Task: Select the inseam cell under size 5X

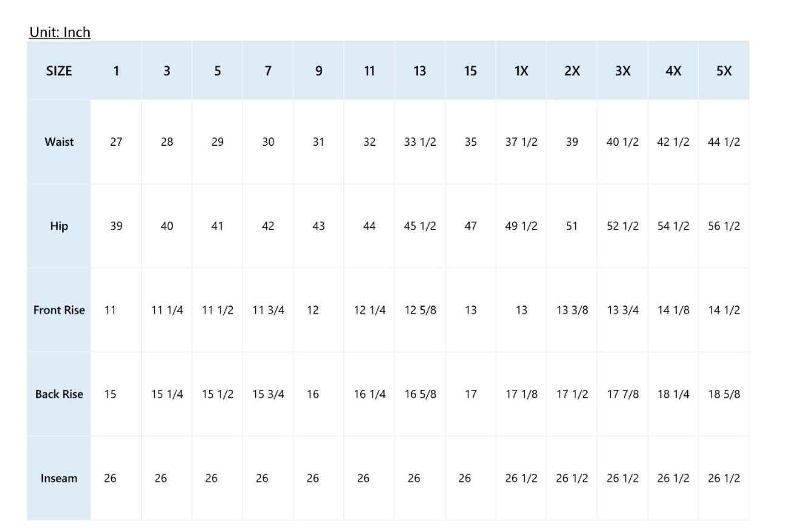Action: (x=724, y=479)
